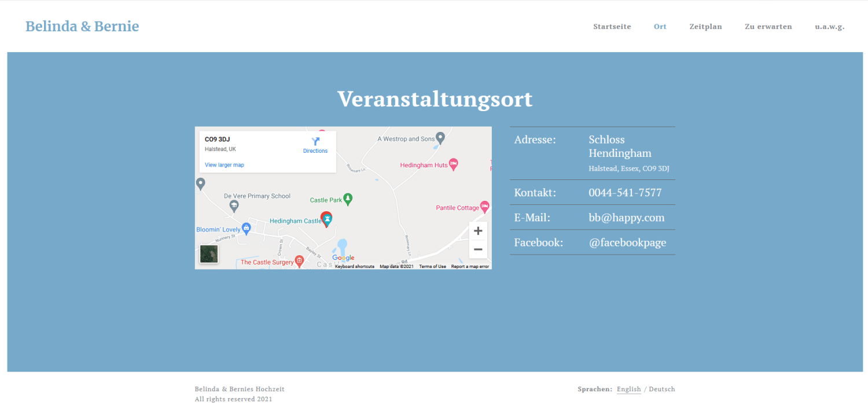Open Startseite navigation item
Screen dimensions: 868x404
612,27
